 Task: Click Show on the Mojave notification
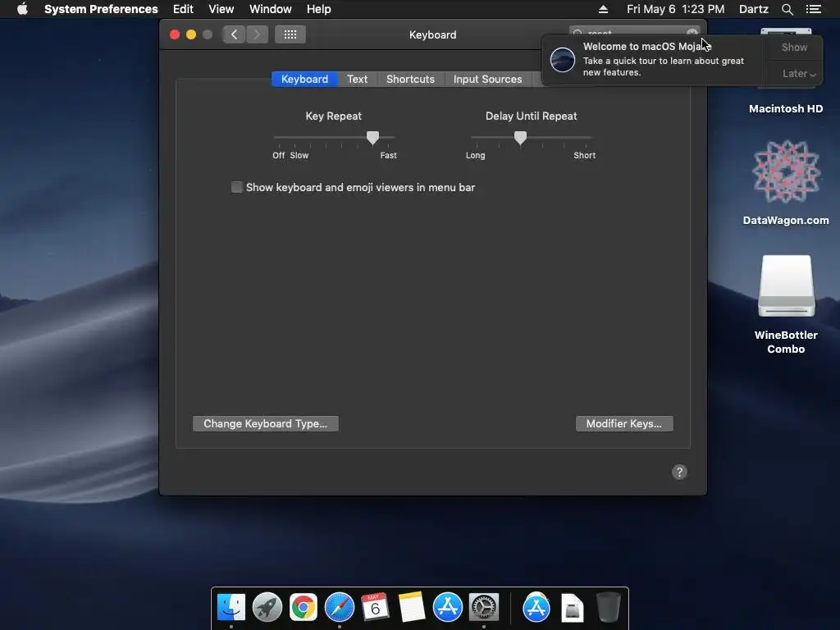794,47
